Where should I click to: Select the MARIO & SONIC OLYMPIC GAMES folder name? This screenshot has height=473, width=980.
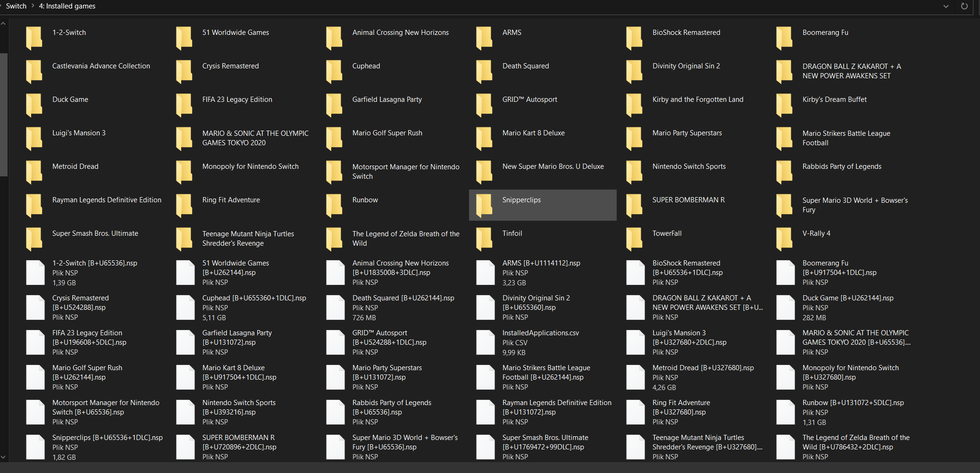(x=255, y=138)
